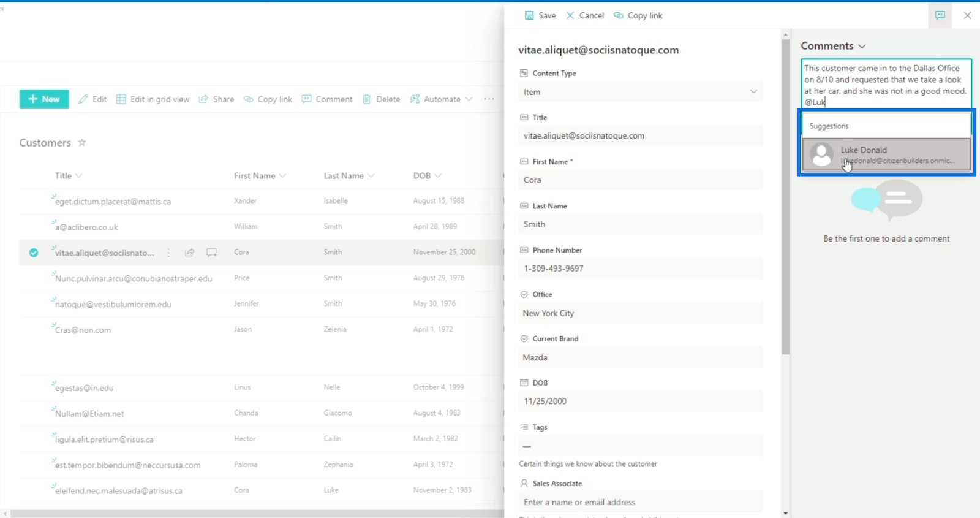This screenshot has width=980, height=518.
Task: Open the Title column header menu
Action: (69, 176)
